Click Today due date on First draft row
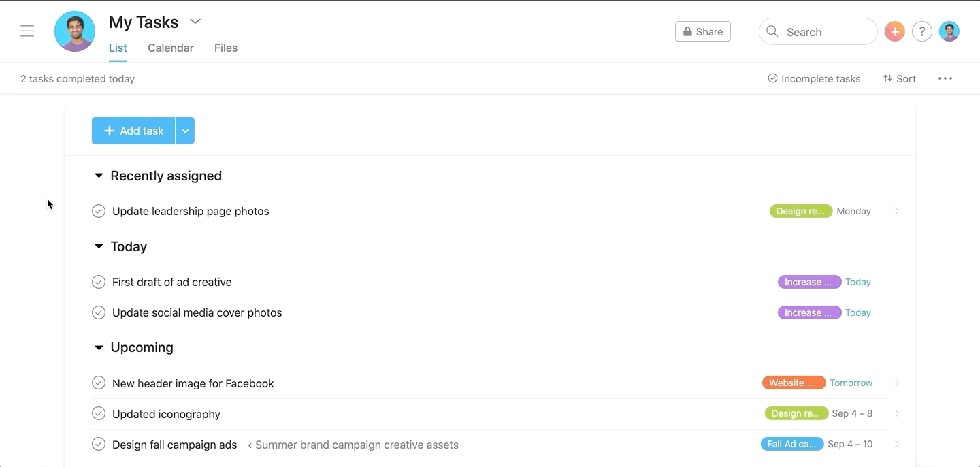This screenshot has width=980, height=467. pyautogui.click(x=858, y=282)
